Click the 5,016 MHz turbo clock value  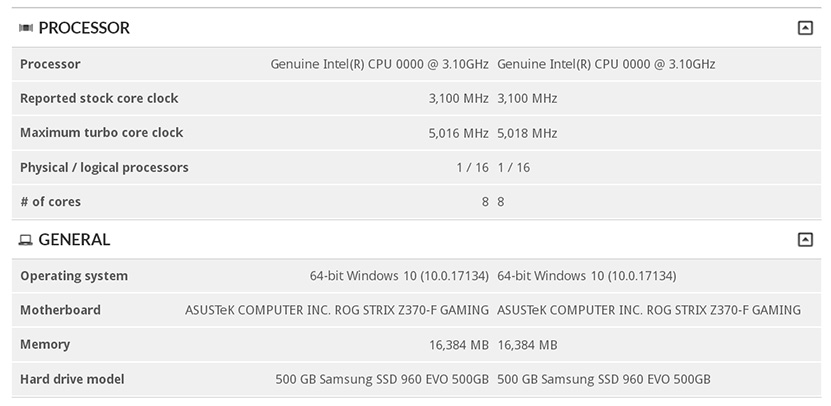pyautogui.click(x=458, y=133)
